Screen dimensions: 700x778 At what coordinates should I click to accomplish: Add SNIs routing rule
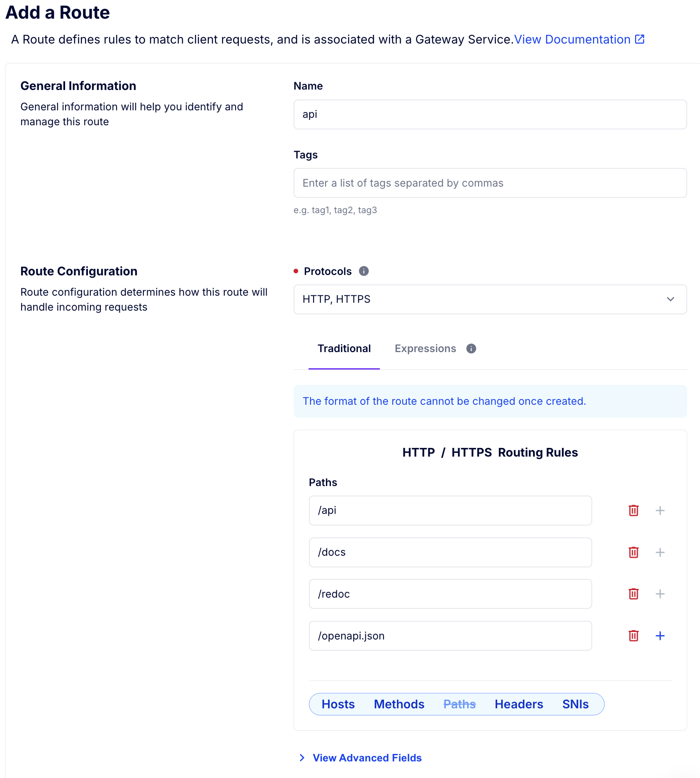click(x=575, y=704)
